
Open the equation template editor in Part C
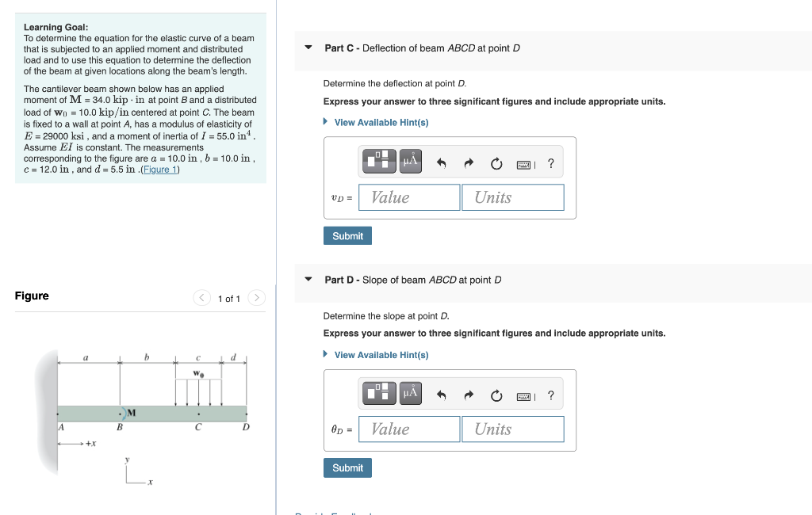(x=379, y=161)
